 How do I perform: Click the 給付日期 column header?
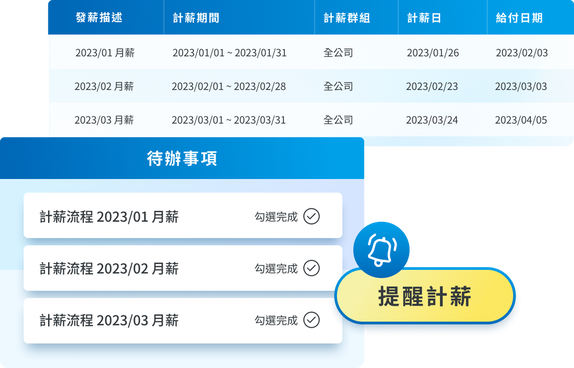point(530,18)
